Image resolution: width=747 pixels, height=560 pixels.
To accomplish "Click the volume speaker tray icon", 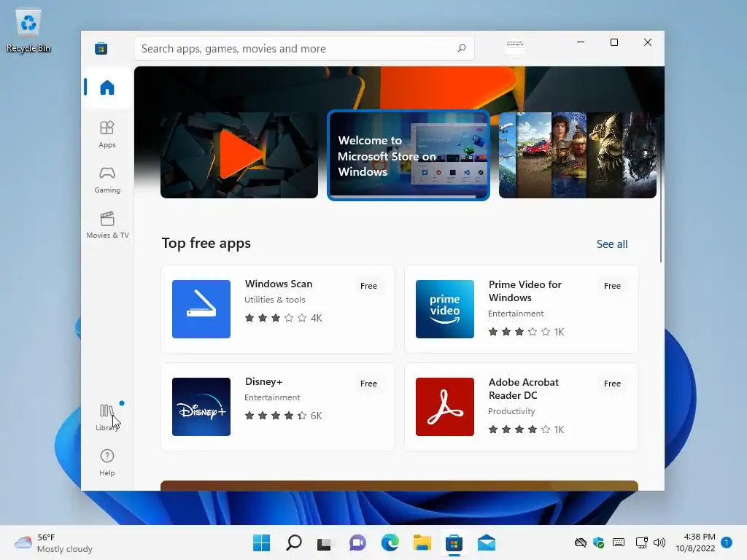I will [x=659, y=542].
